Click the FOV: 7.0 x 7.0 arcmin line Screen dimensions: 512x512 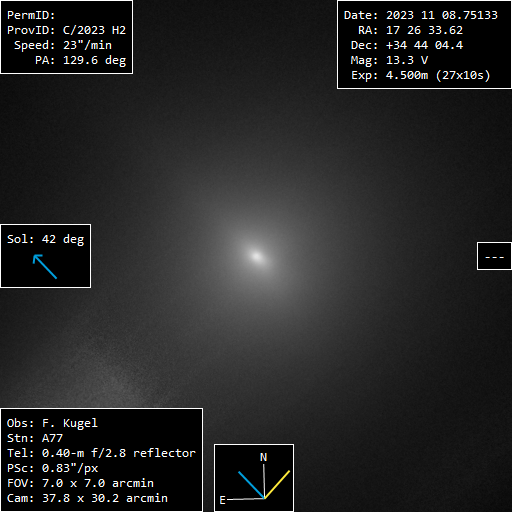click(x=80, y=483)
